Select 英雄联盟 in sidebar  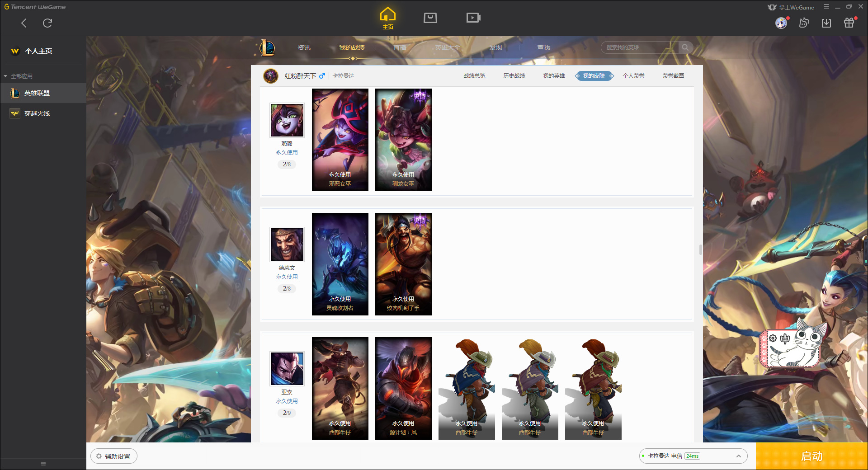(x=43, y=93)
